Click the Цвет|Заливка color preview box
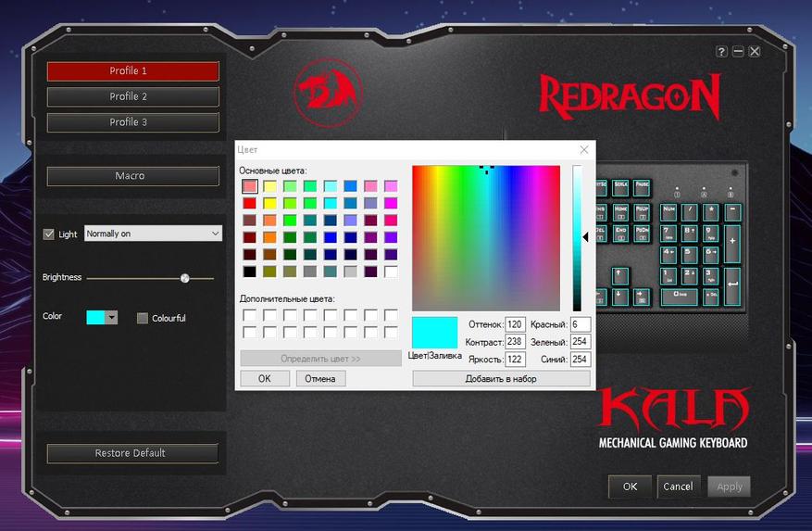The image size is (812, 531). point(434,333)
